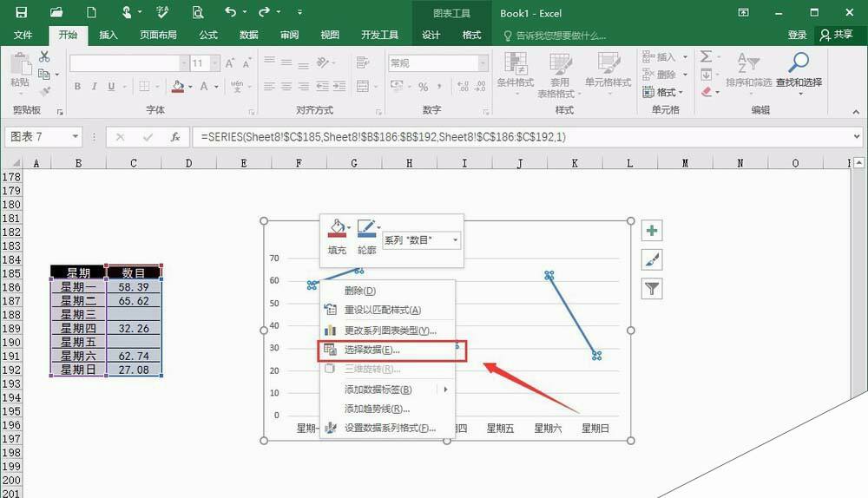Viewport: 868px width, 498px height.
Task: Click the Cut scissors icon
Action: tap(44, 56)
